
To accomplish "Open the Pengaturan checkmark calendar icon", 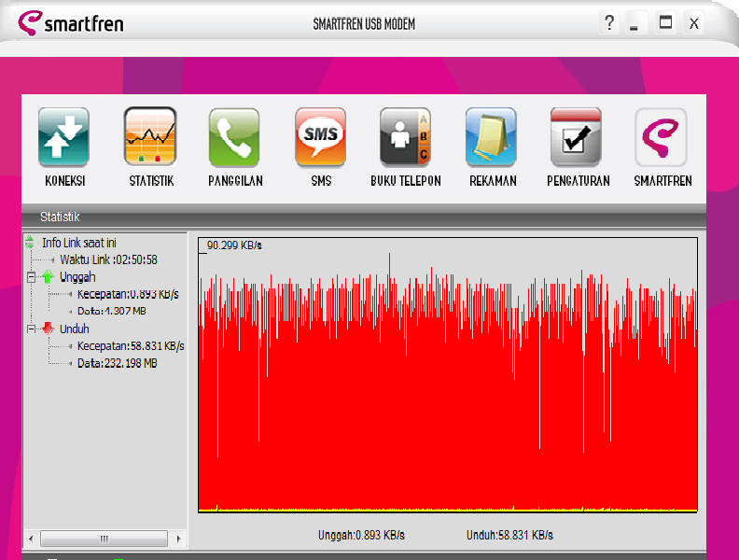I will pyautogui.click(x=576, y=136).
